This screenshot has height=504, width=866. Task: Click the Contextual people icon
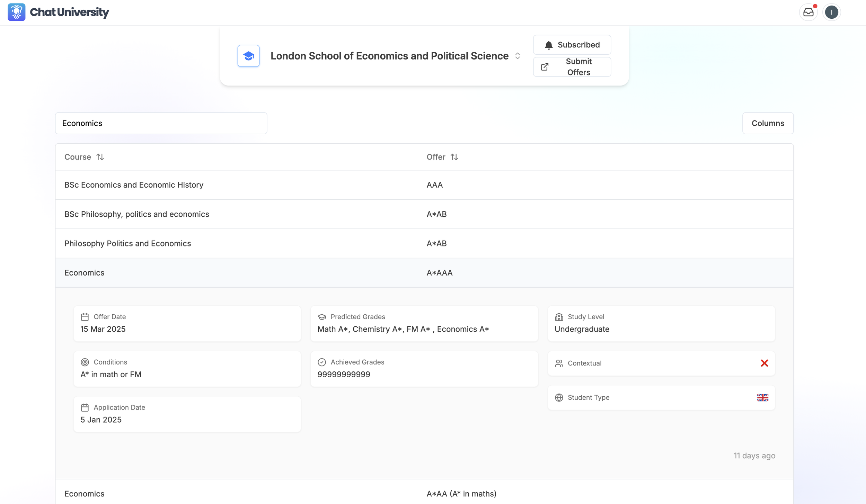[x=559, y=363]
